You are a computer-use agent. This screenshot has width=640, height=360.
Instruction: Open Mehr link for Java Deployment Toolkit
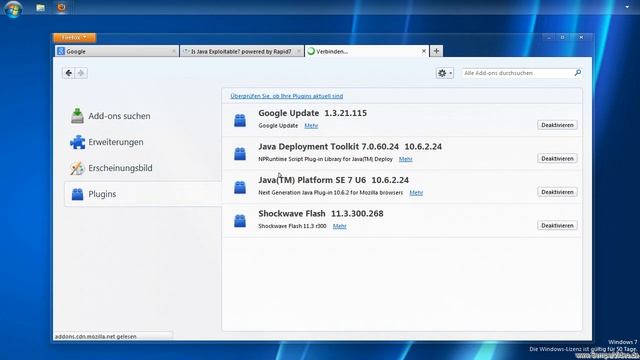405,159
